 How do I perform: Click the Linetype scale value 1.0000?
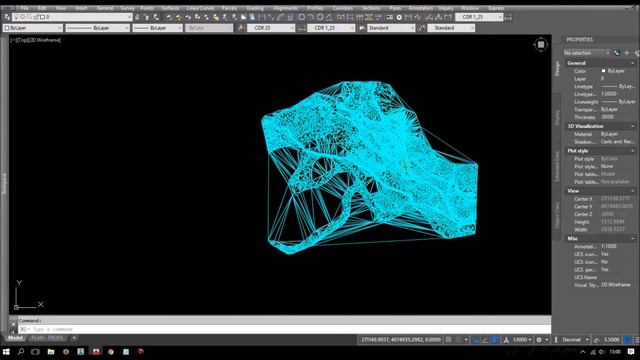pos(609,94)
